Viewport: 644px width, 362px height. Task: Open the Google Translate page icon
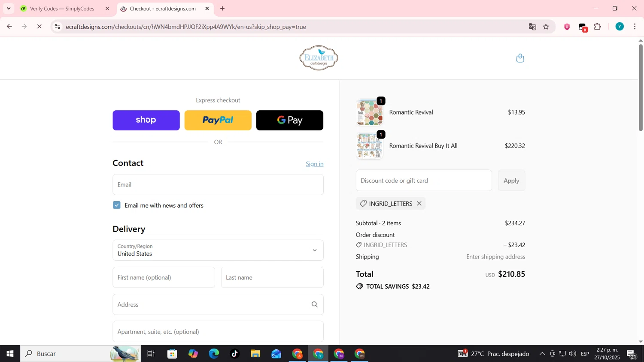[x=532, y=27]
